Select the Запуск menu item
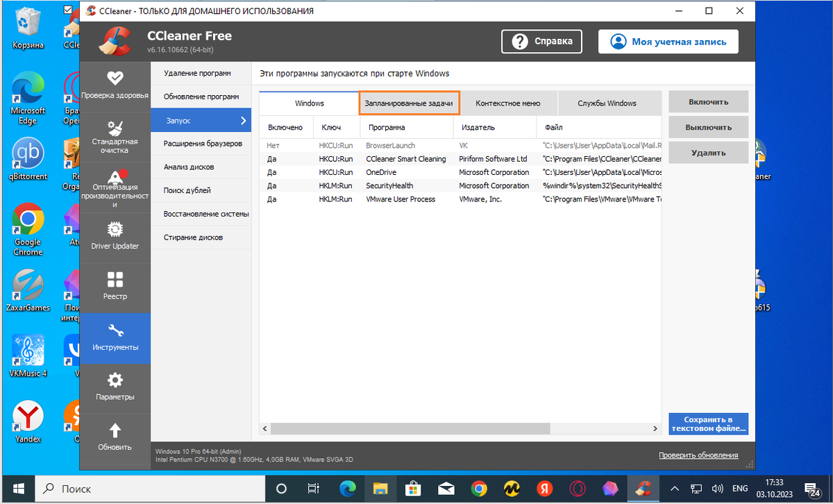 [x=201, y=120]
